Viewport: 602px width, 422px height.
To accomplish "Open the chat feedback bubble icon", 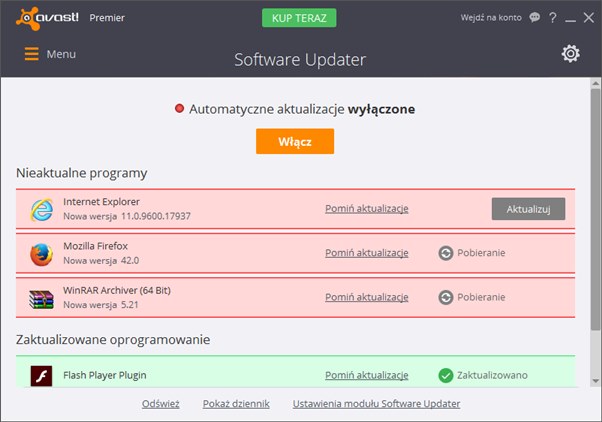I will click(x=534, y=17).
